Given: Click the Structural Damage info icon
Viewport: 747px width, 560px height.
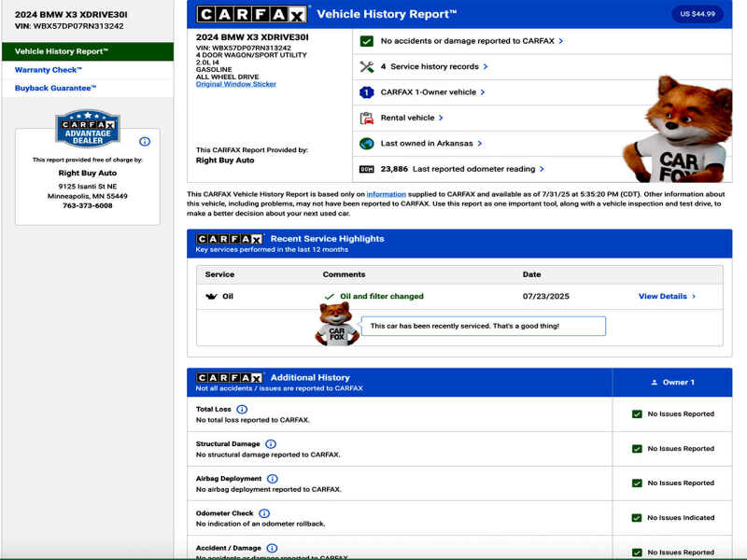Looking at the screenshot, I should [x=271, y=444].
